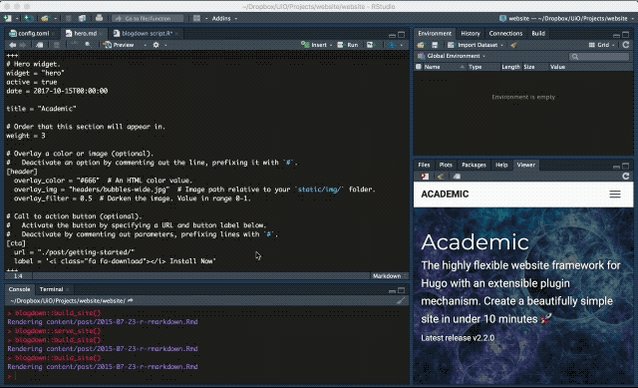The image size is (638, 388).
Task: Switch to the Help tab
Action: click(501, 165)
